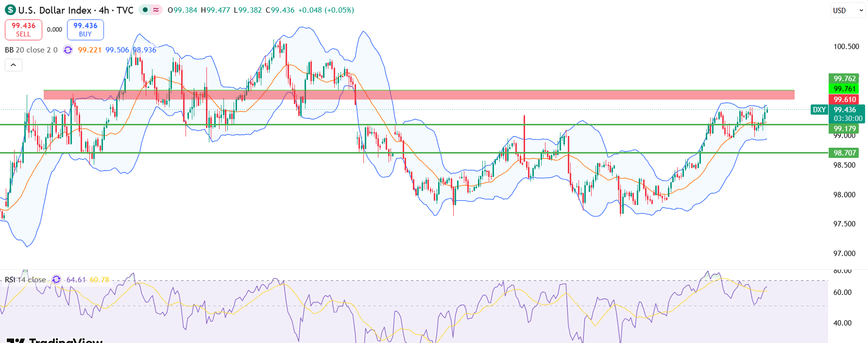Click the BB upper value 99.506
This screenshot has width=868, height=343.
click(x=117, y=50)
